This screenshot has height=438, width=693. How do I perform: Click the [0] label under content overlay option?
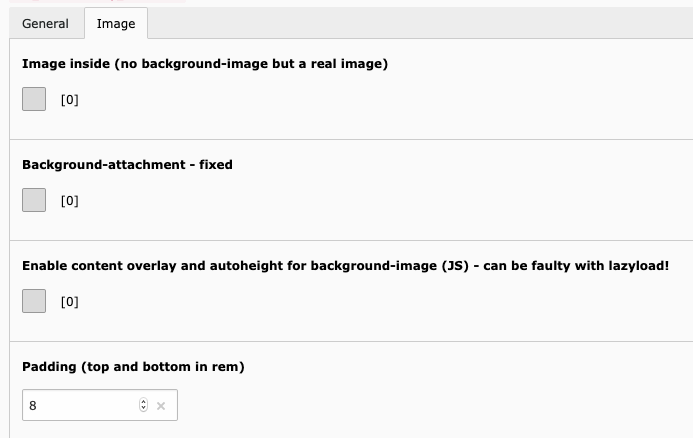pyautogui.click(x=69, y=302)
